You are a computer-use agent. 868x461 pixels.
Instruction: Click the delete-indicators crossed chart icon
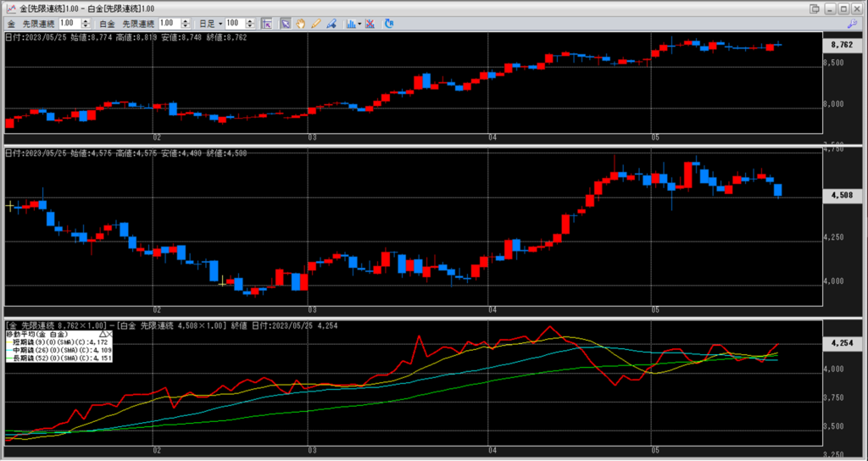click(370, 24)
